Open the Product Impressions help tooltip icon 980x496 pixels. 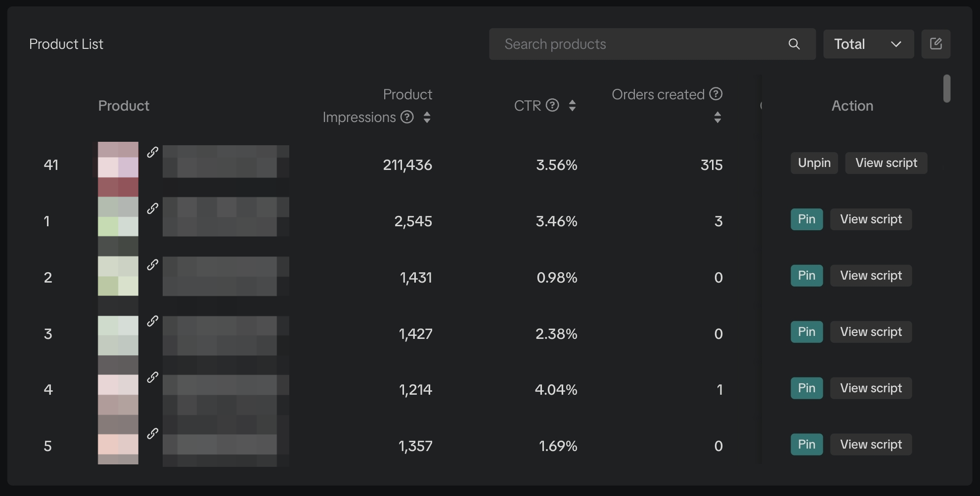[407, 117]
